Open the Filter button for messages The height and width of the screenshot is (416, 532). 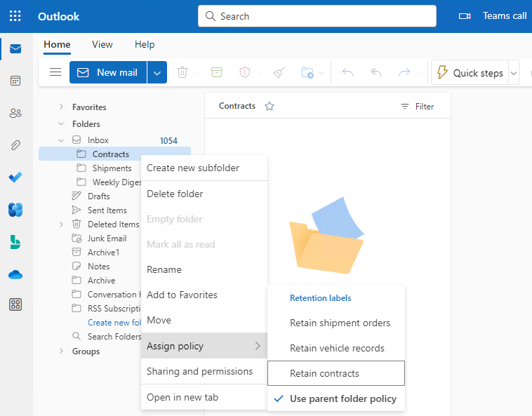[x=417, y=107]
